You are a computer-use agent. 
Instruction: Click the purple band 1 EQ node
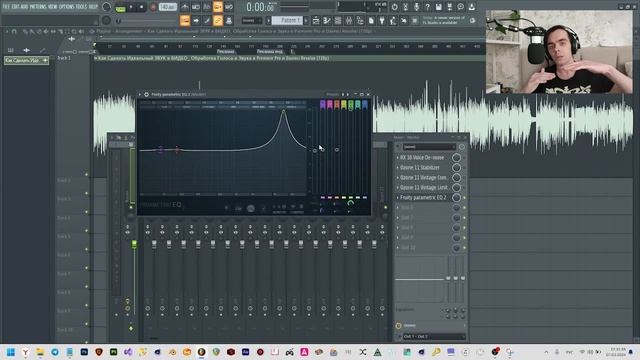[160, 149]
